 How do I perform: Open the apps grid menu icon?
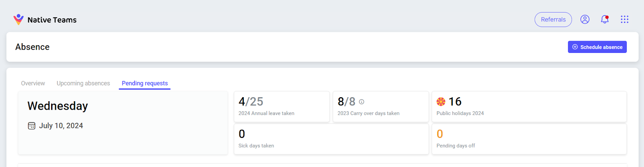click(x=624, y=19)
